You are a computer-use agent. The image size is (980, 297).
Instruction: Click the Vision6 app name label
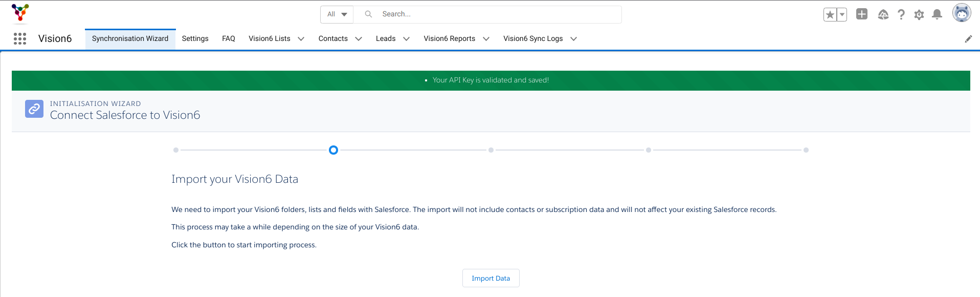(x=55, y=39)
